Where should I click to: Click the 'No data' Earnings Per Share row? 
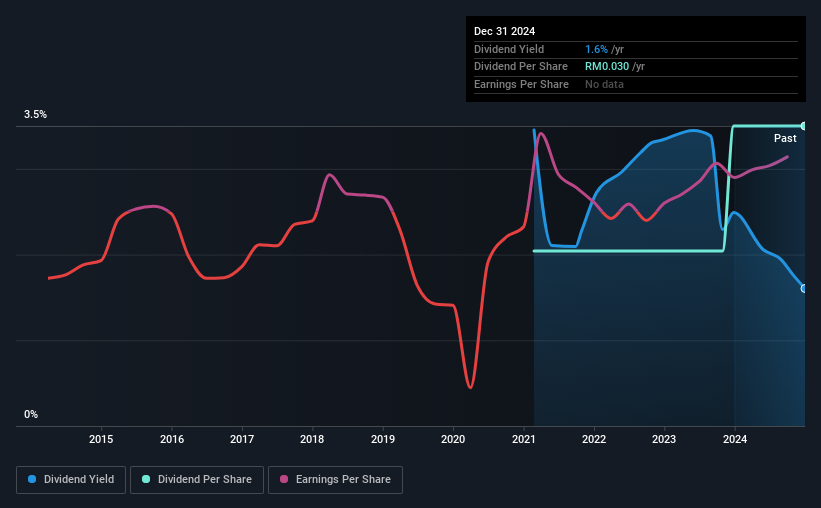pyautogui.click(x=636, y=84)
